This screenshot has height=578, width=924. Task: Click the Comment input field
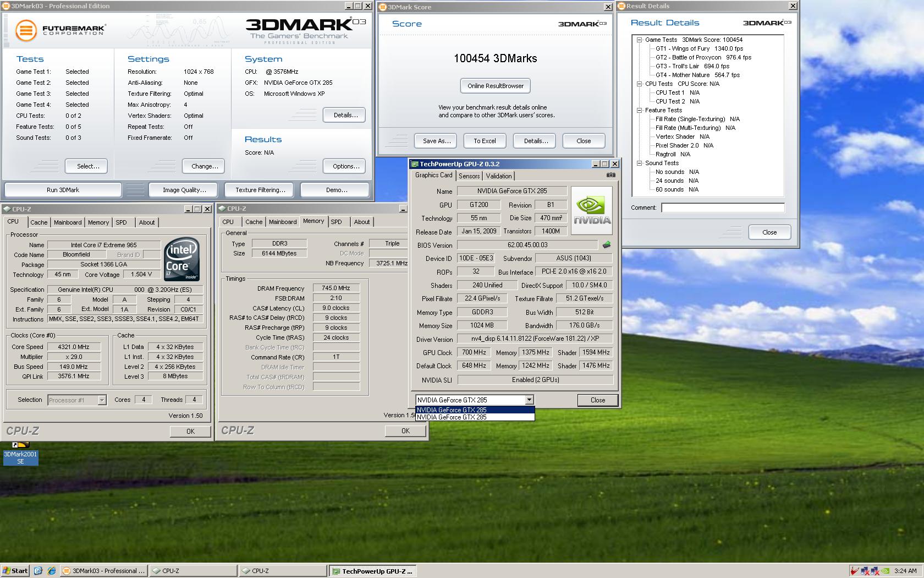[723, 208]
